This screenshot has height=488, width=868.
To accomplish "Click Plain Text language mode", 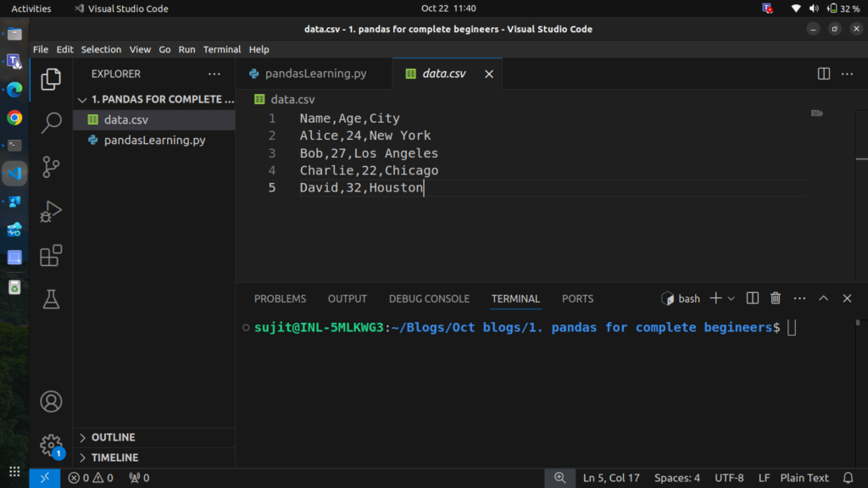I will click(805, 478).
